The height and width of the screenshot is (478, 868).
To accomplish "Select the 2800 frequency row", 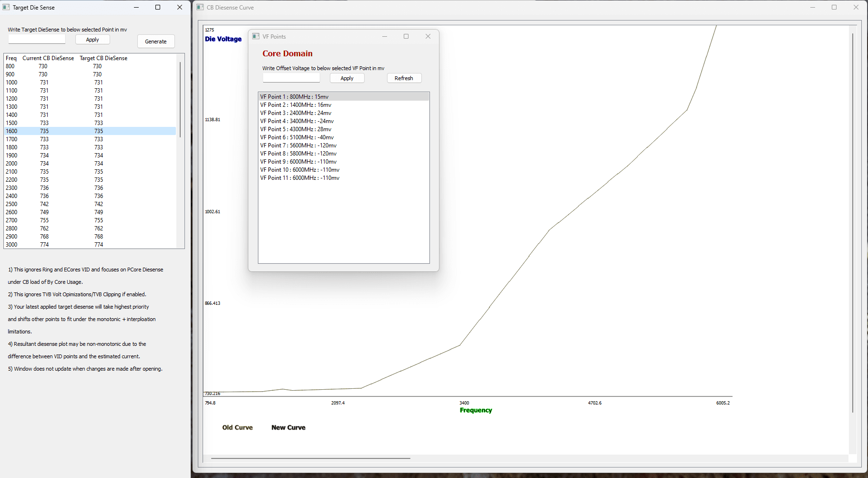I will [90, 229].
